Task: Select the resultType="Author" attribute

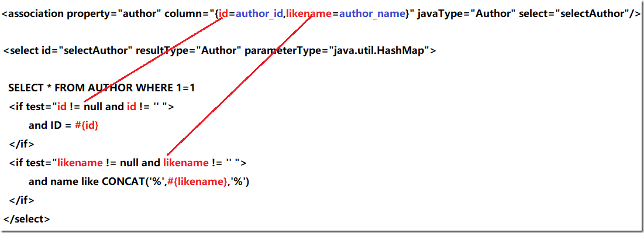Action: click(x=188, y=51)
